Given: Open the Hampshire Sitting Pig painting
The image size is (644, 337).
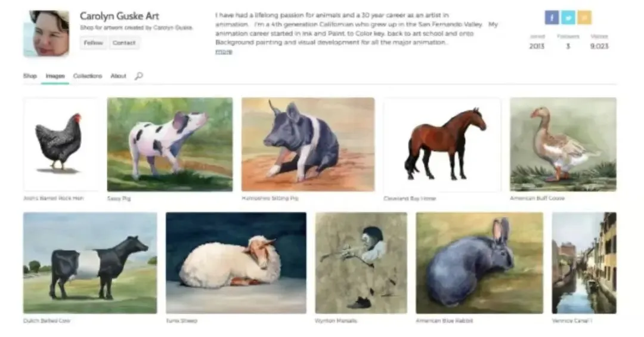Looking at the screenshot, I should (x=308, y=144).
